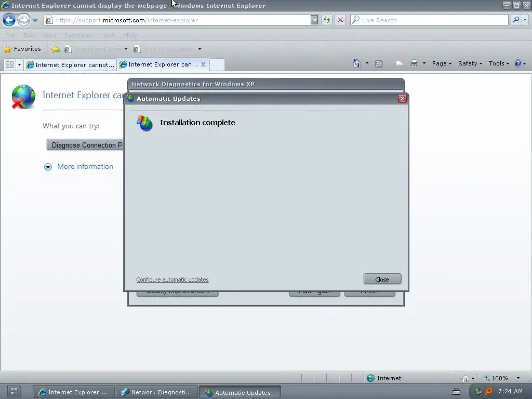Screen dimensions: 532x399
Task: Click the network connection tray icon
Action: [478, 391]
